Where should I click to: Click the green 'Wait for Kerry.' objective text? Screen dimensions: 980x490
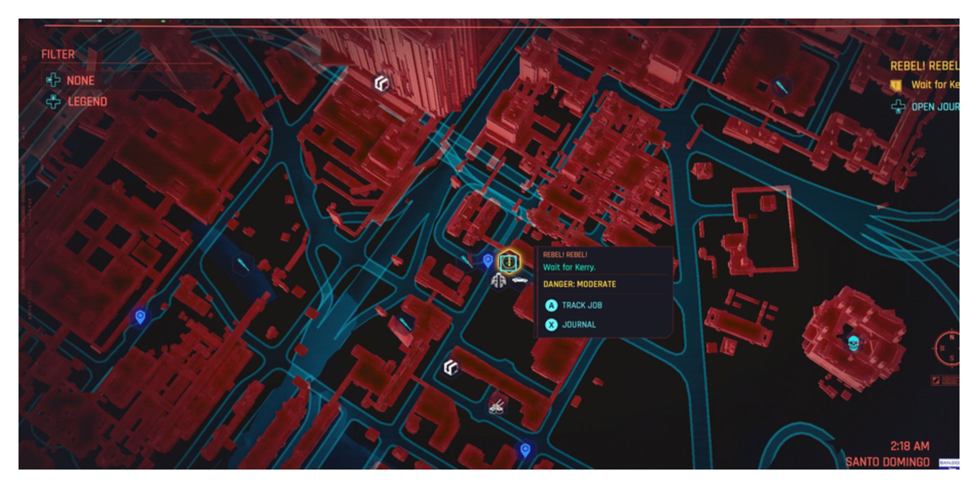[569, 267]
